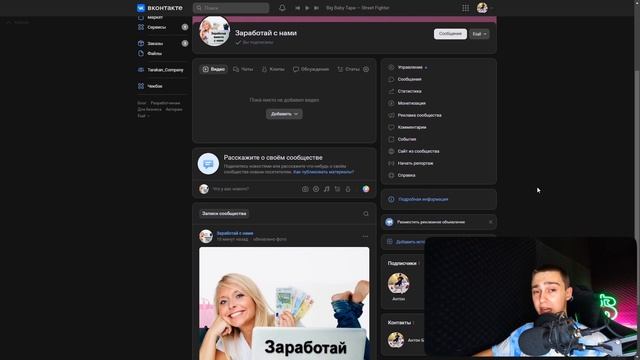
Task: Skip to next track in header player
Action: click(x=316, y=8)
